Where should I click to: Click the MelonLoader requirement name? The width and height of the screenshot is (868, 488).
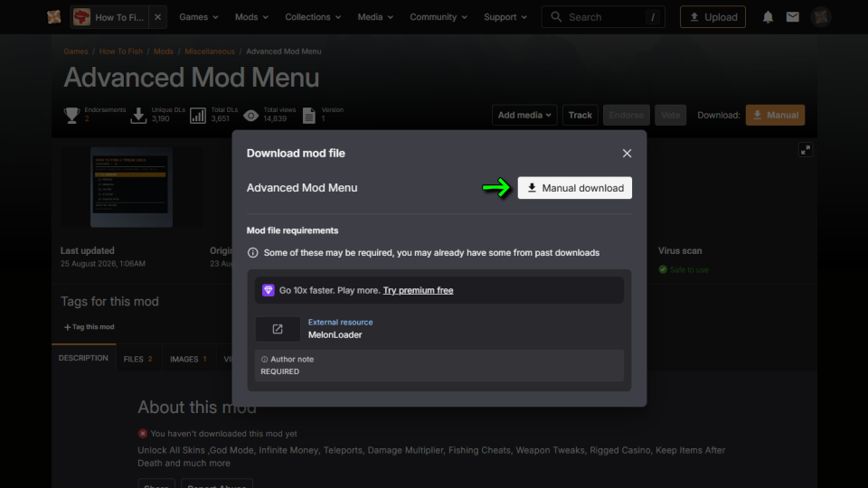(335, 334)
